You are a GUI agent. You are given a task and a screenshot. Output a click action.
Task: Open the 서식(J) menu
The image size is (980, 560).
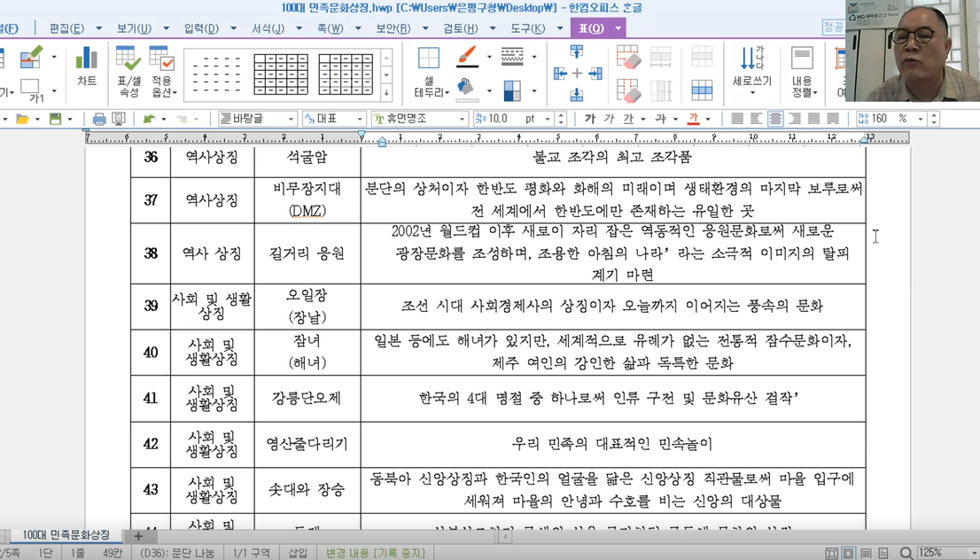point(267,28)
